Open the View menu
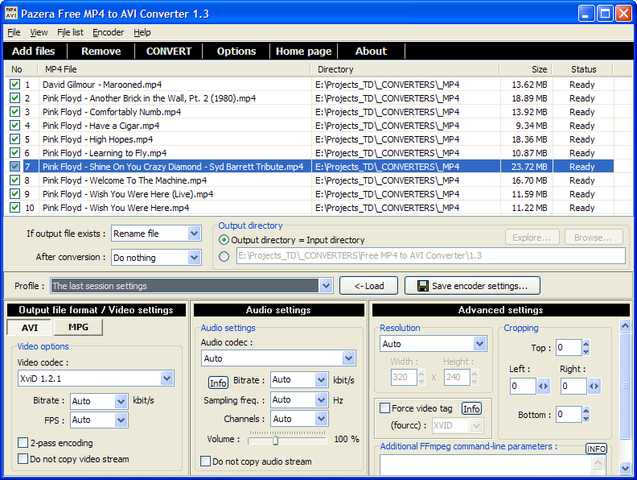637x480 pixels. 39,32
